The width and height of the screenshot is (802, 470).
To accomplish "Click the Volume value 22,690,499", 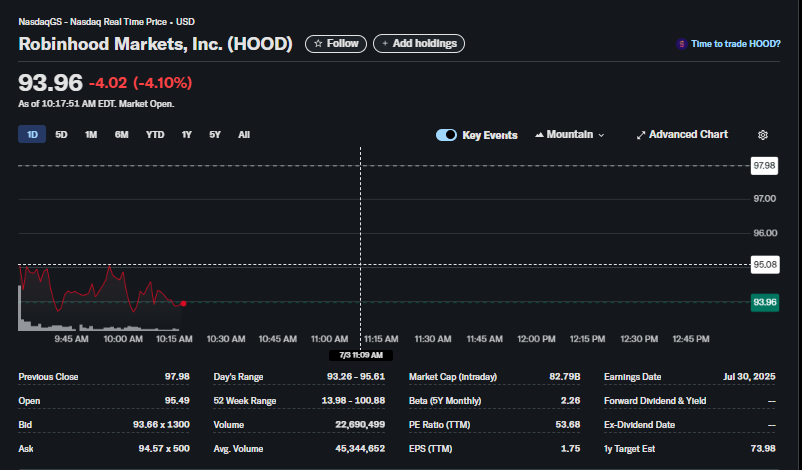I will [360, 425].
